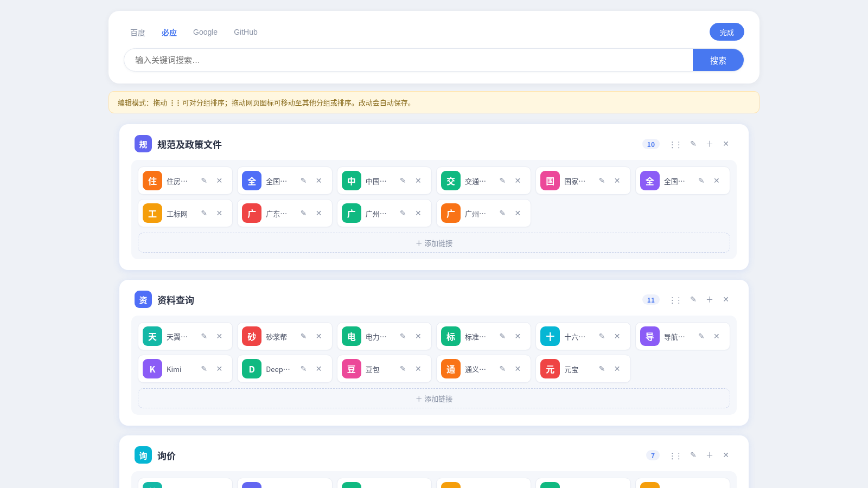Delete the Kimi link card
The image size is (868, 488).
219,369
